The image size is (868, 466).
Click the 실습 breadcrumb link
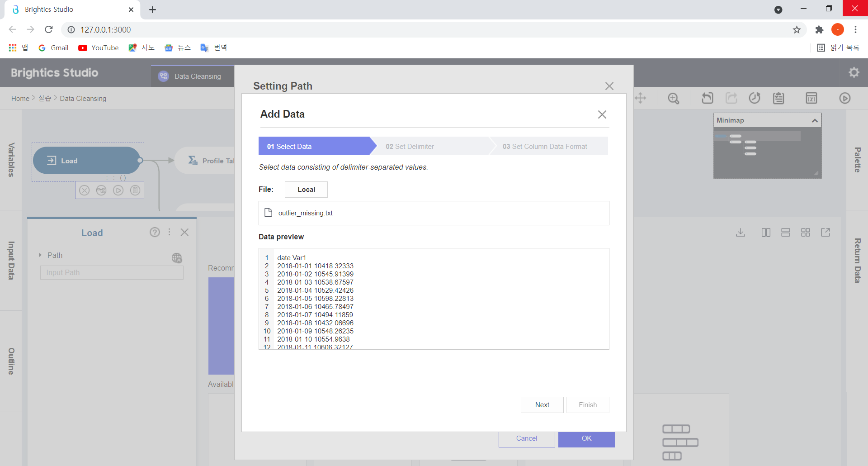pyautogui.click(x=45, y=99)
